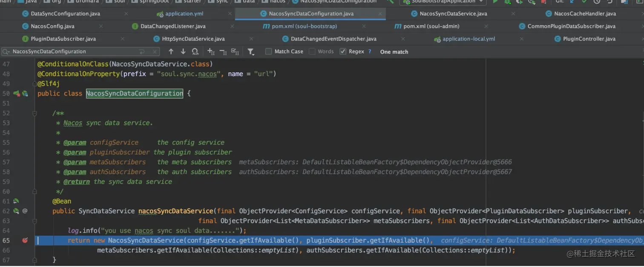Enable the Match Case checkbox

point(268,52)
